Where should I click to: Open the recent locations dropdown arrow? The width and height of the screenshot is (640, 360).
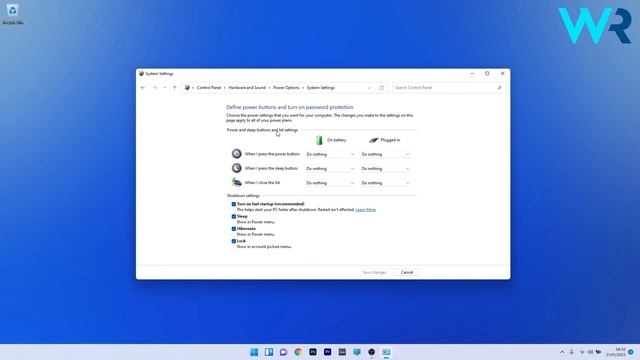(x=165, y=88)
